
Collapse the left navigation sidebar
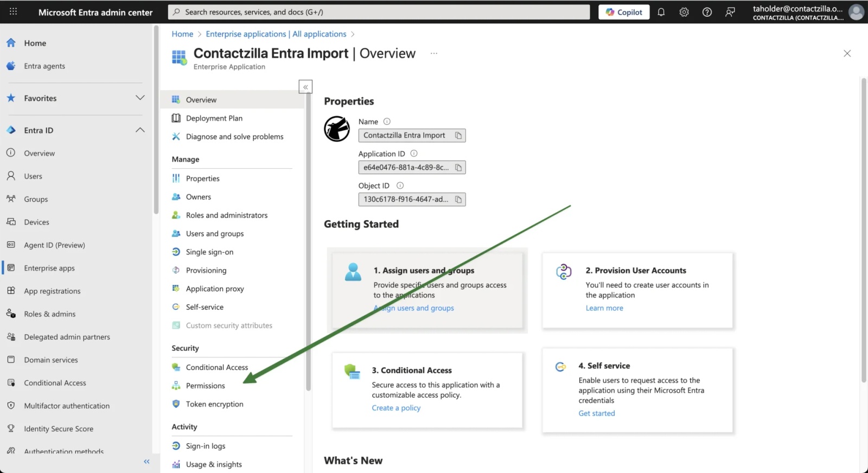(x=146, y=462)
